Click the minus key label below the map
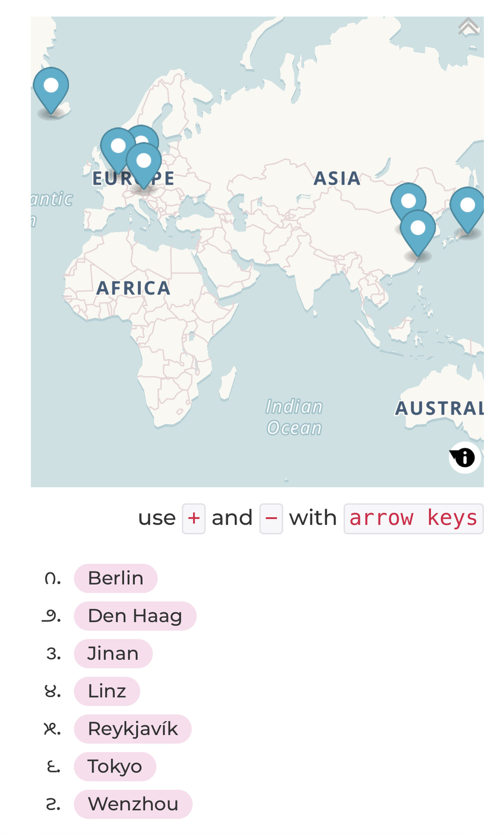This screenshot has height=835, width=504. click(x=271, y=519)
